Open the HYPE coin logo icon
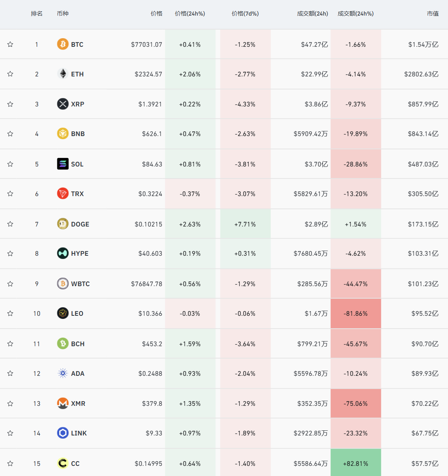Screen dimensions: 448x476 coord(63,253)
